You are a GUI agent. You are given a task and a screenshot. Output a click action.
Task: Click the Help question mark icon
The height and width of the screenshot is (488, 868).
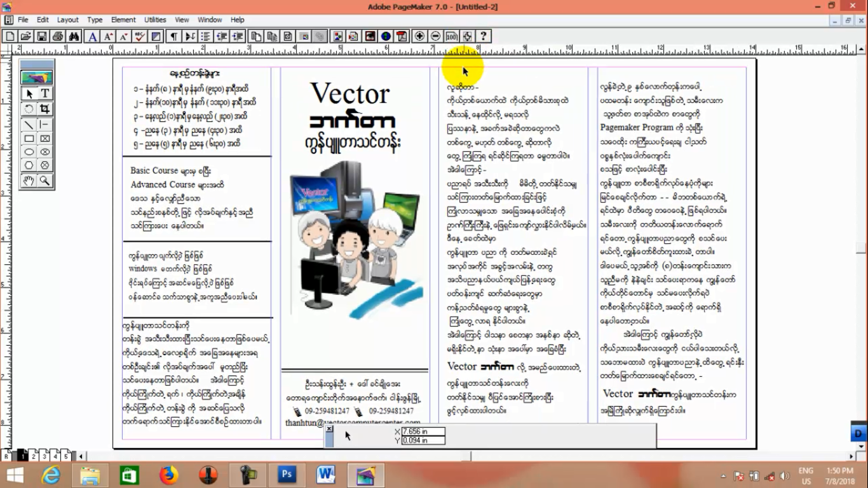coord(483,36)
